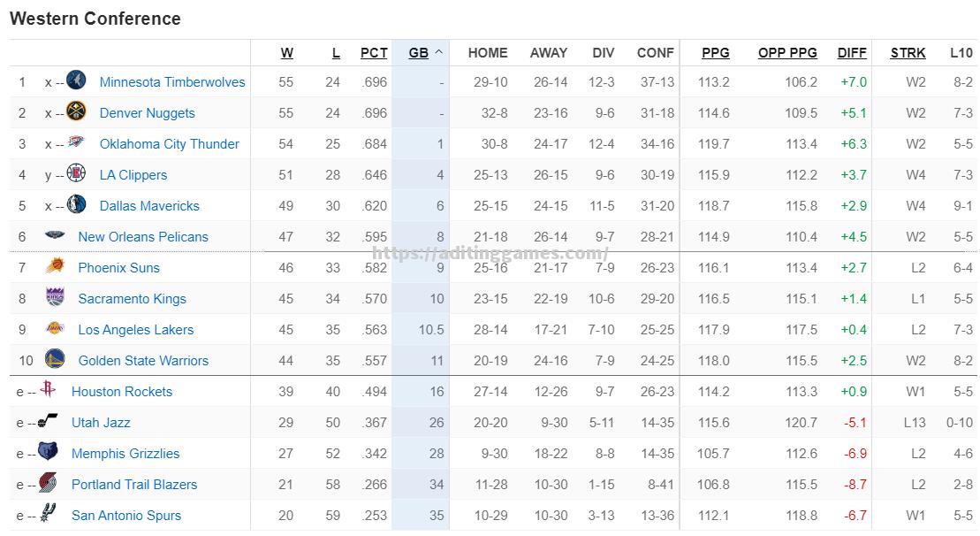Click the Houston Rockets logo icon

pos(48,390)
